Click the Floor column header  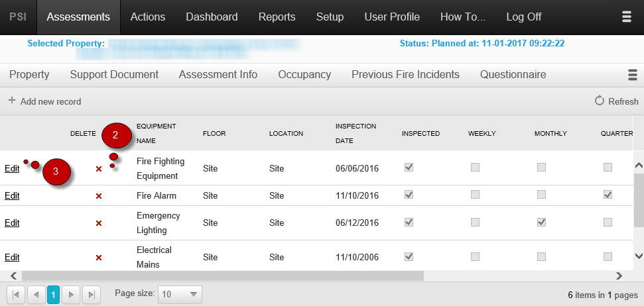coord(214,134)
